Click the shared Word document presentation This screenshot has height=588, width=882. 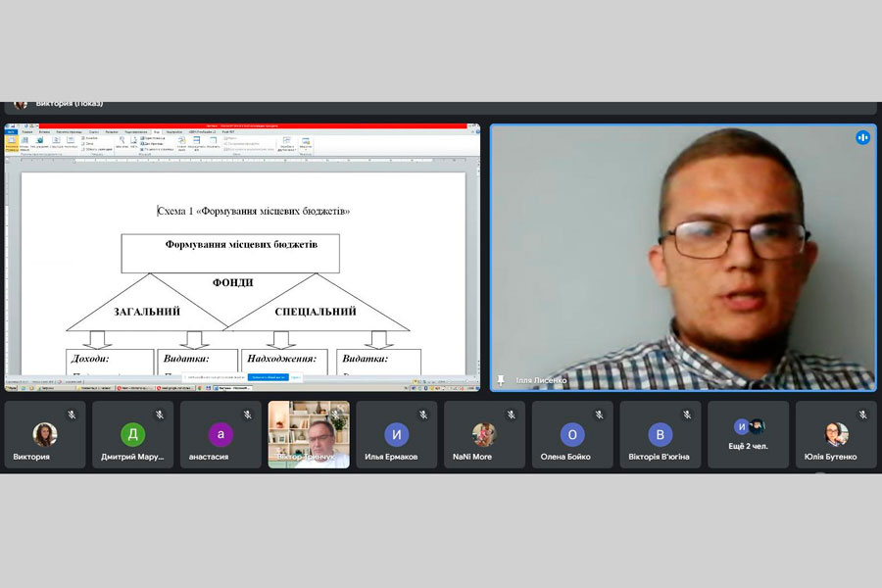pos(242,257)
